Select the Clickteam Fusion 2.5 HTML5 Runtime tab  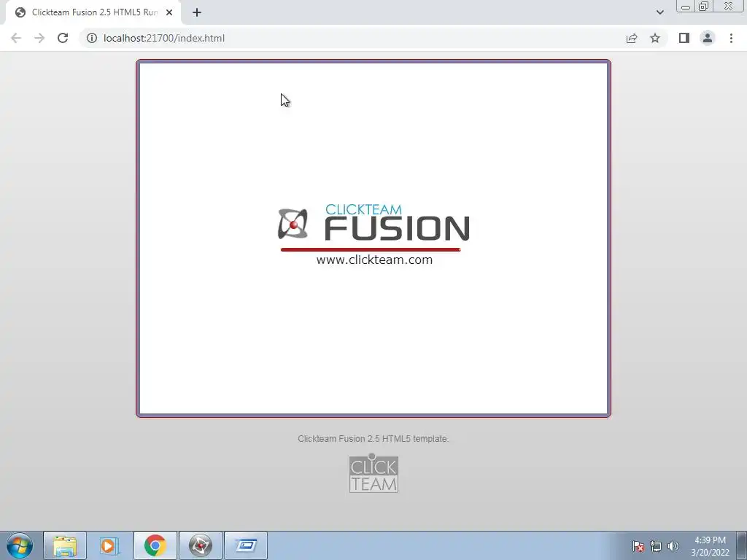93,12
